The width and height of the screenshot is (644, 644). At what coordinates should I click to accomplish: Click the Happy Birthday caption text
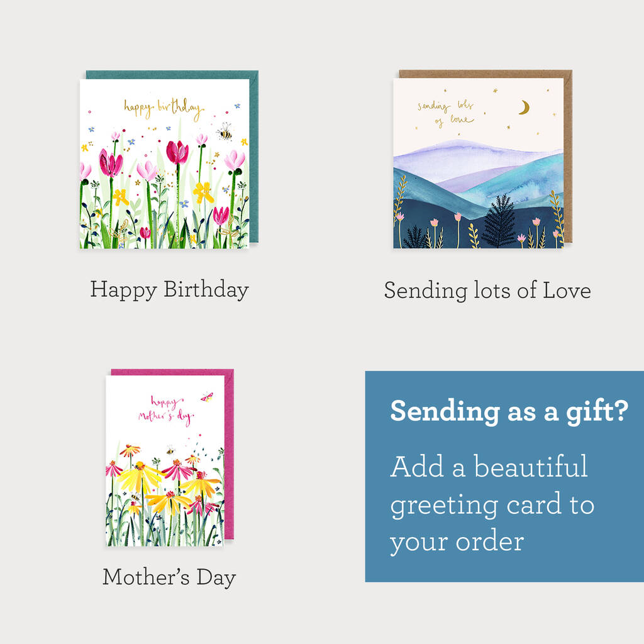tap(169, 290)
